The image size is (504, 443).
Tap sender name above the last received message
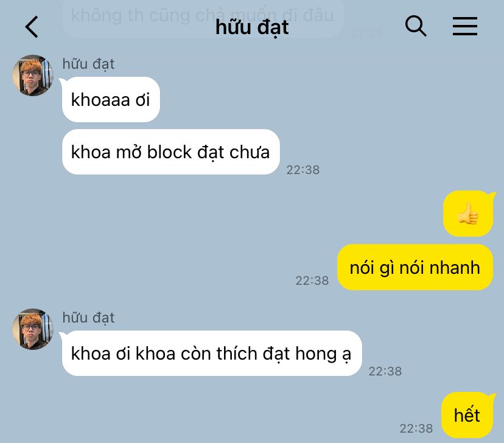[88, 318]
